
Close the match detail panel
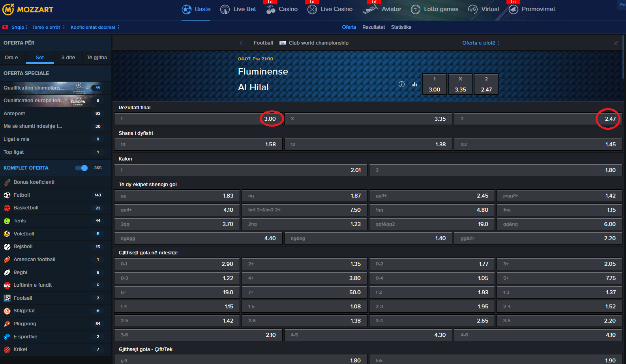(616, 43)
